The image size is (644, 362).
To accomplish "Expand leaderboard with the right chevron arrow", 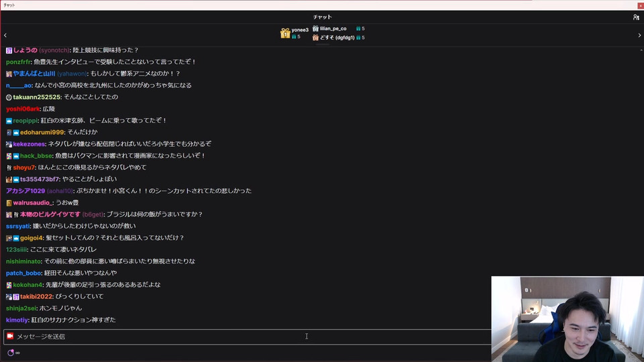I will [x=639, y=36].
